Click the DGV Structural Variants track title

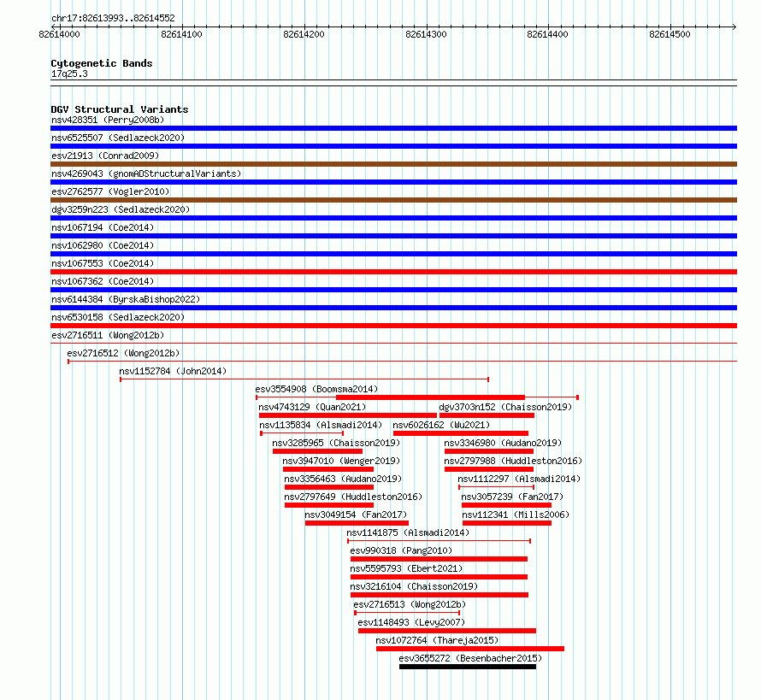(x=120, y=109)
